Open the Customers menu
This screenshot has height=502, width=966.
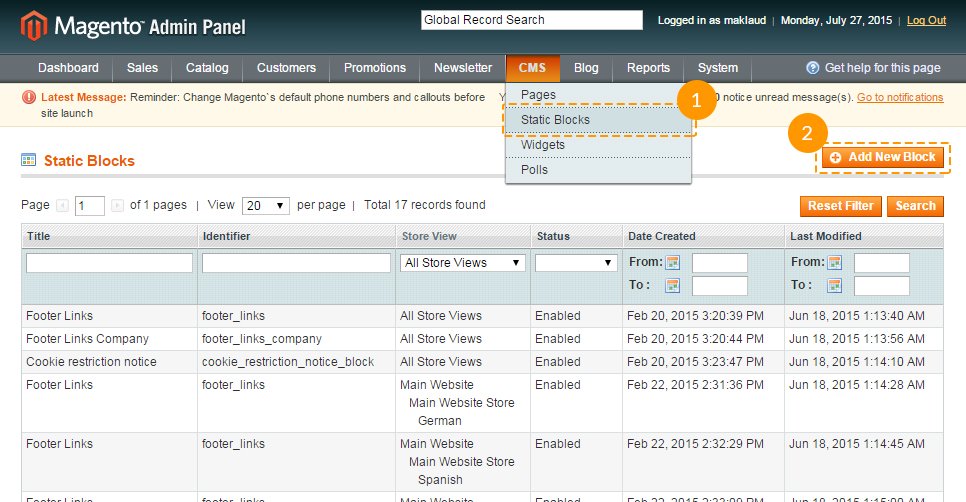point(286,68)
